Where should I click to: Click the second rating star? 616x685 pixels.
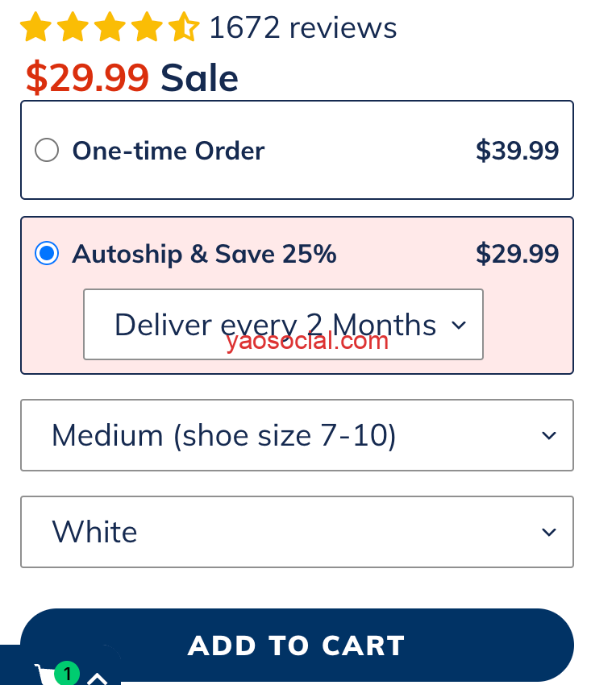point(73,28)
